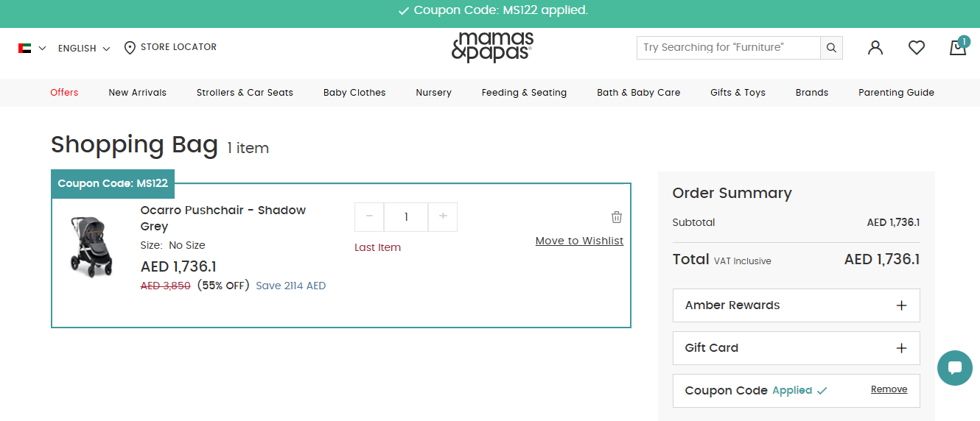Image resolution: width=980 pixels, height=421 pixels.
Task: Open the Baby Clothes menu
Action: (x=354, y=93)
